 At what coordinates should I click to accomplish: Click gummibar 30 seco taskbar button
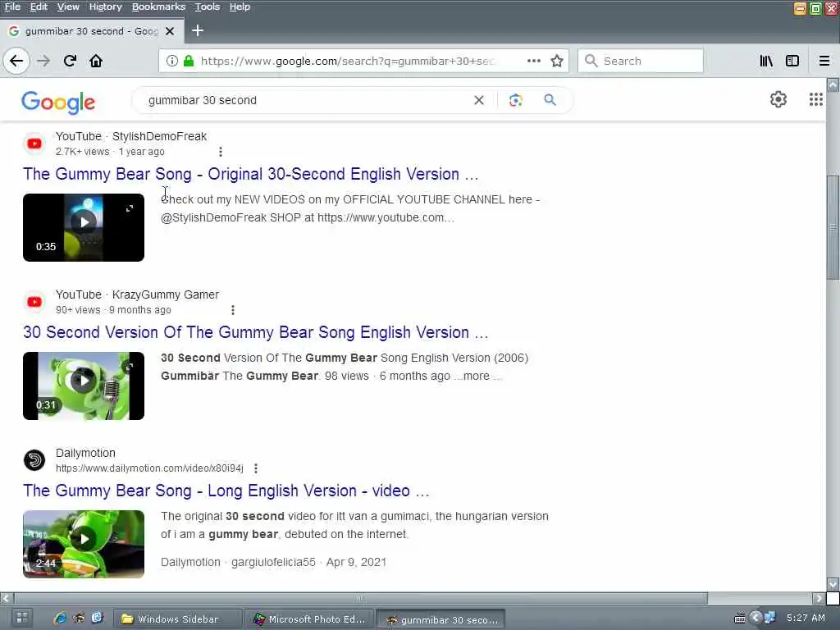[441, 620]
